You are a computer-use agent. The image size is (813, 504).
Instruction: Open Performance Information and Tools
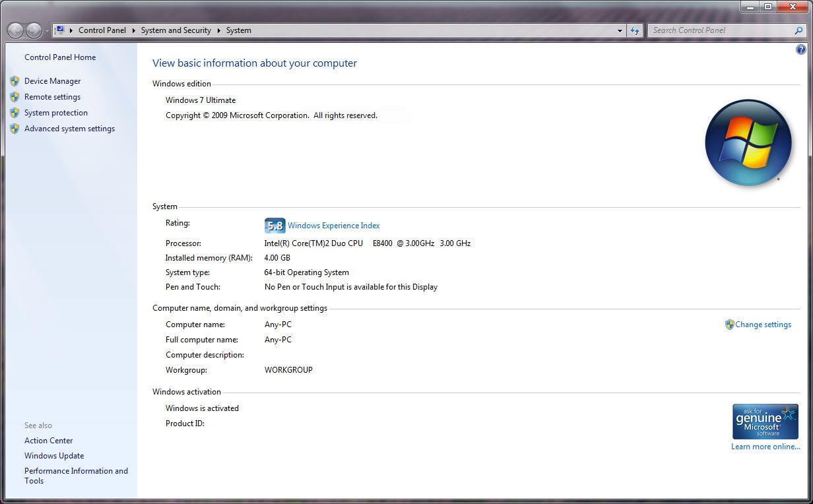pyautogui.click(x=76, y=476)
